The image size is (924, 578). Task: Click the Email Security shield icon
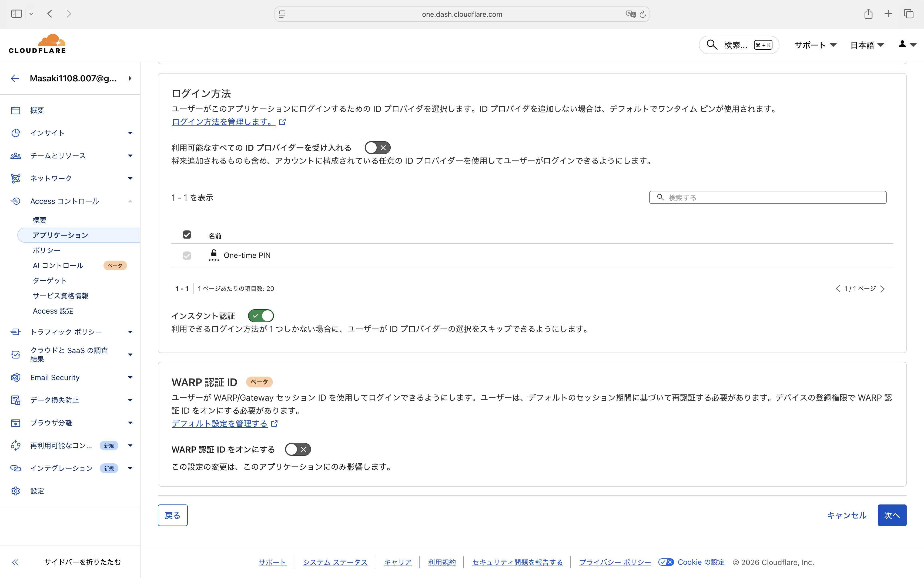pos(15,377)
